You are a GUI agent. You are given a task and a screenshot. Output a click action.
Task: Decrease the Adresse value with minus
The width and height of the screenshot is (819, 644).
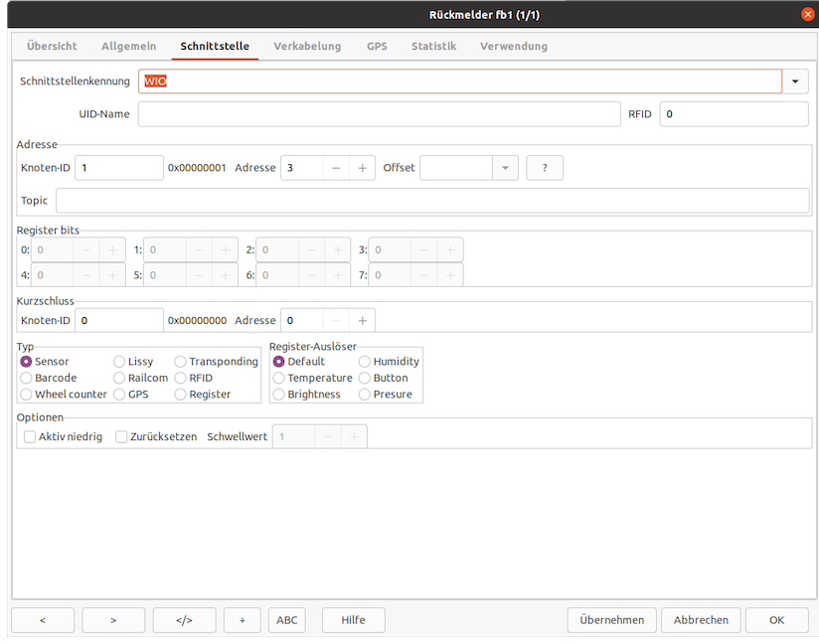point(336,168)
